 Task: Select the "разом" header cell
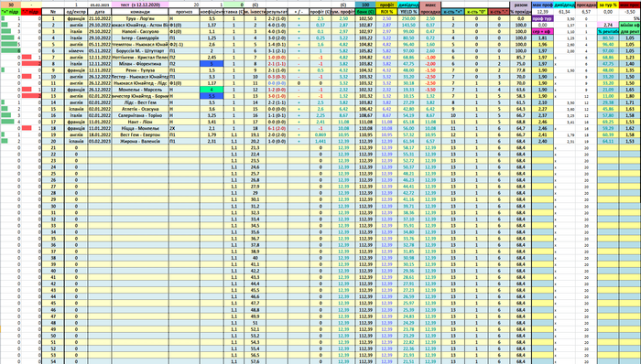click(x=520, y=5)
